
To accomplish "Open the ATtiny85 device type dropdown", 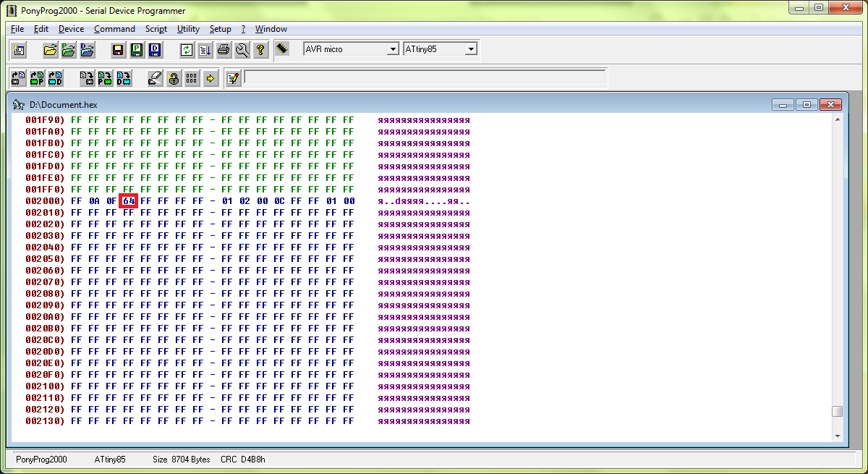I will (x=471, y=49).
